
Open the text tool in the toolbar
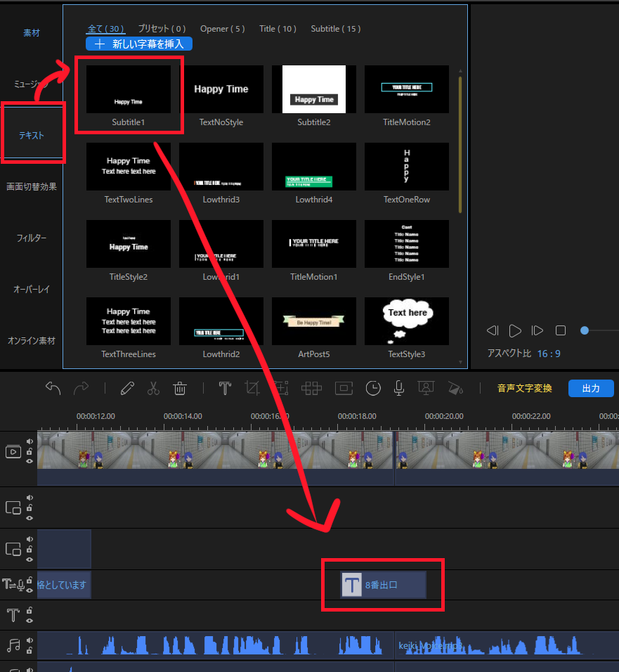[225, 388]
